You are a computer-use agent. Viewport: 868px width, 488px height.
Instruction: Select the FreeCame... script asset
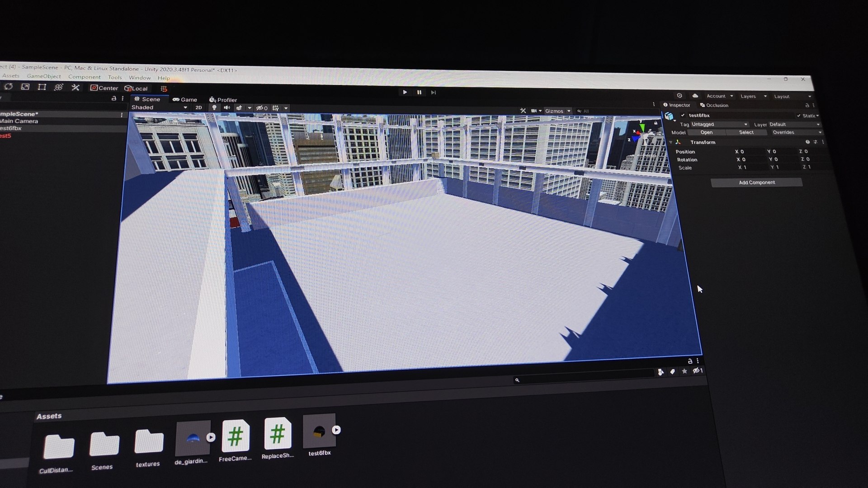pos(235,441)
